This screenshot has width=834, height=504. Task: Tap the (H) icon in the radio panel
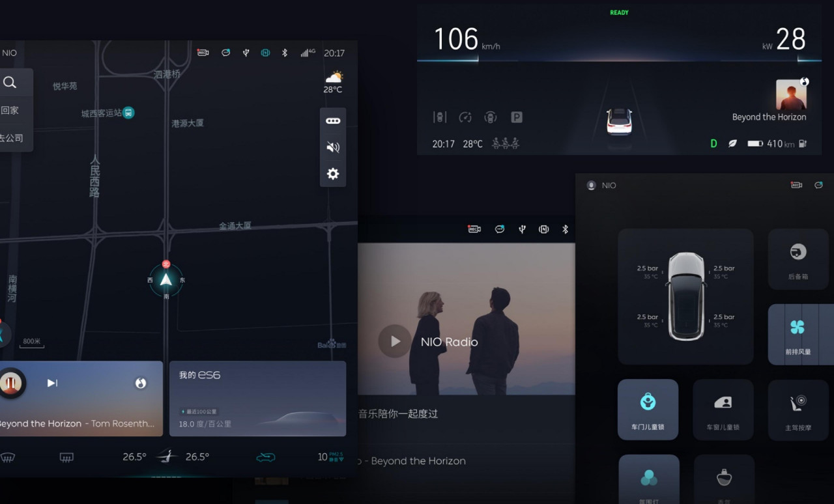(x=543, y=229)
